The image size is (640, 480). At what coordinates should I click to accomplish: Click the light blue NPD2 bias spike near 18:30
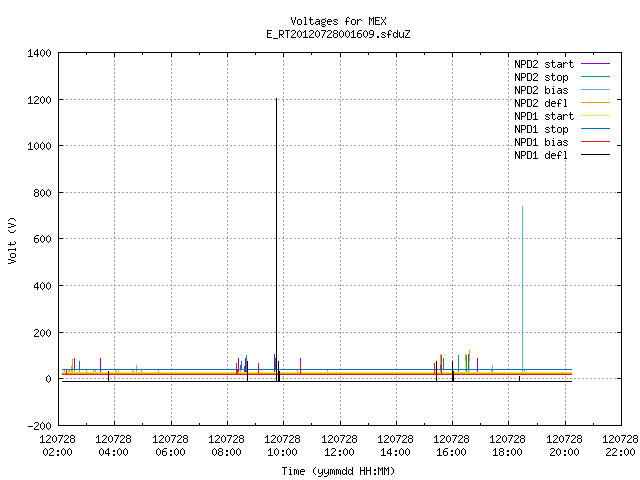pyautogui.click(x=522, y=288)
